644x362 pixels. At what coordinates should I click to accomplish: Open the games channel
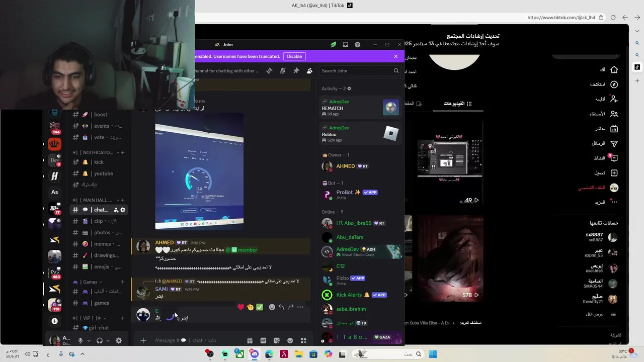pos(99,303)
